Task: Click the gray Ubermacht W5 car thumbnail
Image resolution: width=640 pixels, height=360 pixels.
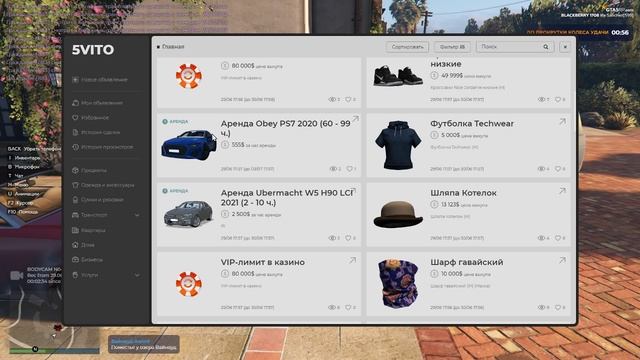Action: coord(188,213)
